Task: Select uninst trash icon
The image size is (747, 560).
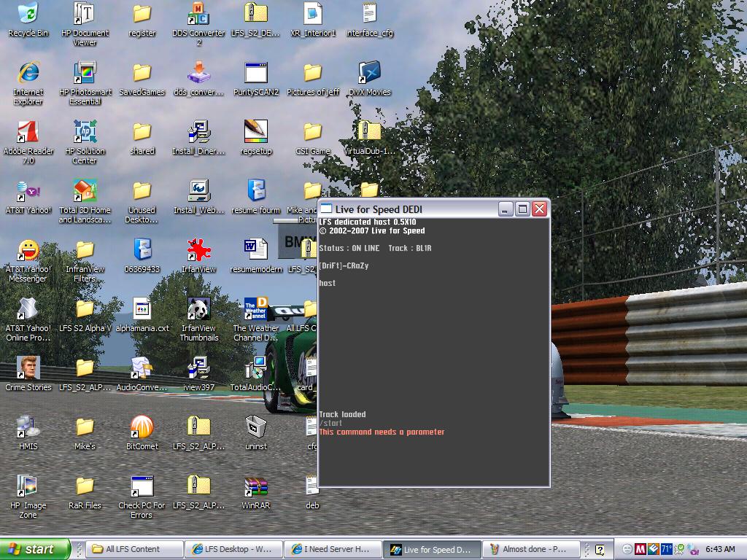Action: (x=256, y=427)
